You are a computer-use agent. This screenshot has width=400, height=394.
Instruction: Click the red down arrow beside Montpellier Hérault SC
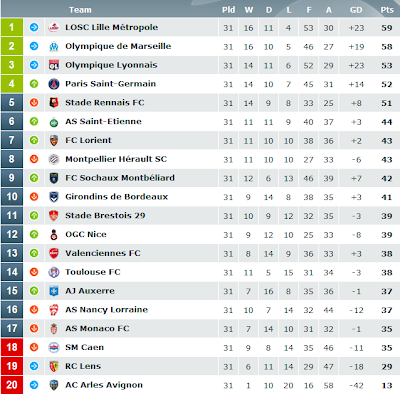[x=34, y=159]
